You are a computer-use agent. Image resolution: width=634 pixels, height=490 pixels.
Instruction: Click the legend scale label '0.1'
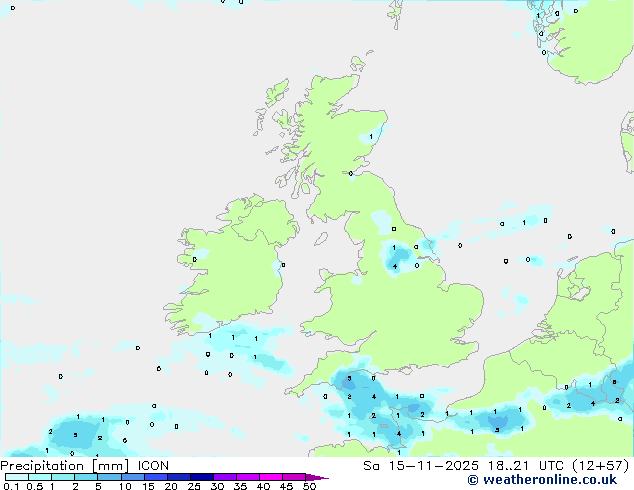11,486
